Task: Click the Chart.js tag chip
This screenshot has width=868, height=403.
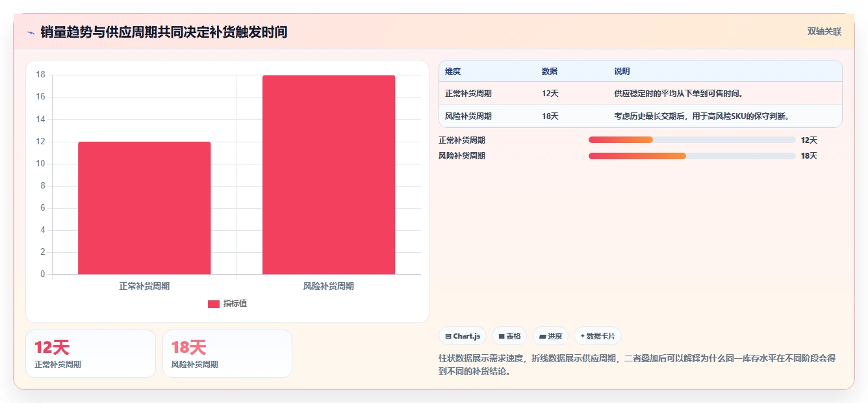Action: point(463,336)
